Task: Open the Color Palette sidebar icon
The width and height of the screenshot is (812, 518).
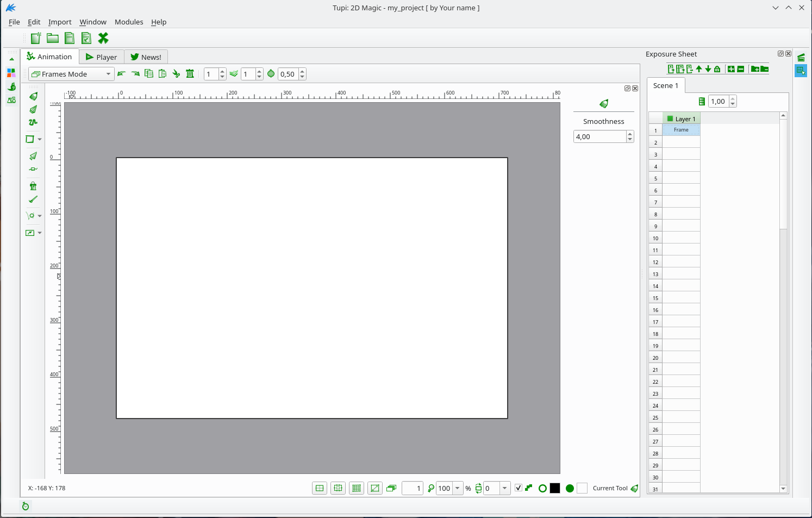Action: click(x=11, y=72)
